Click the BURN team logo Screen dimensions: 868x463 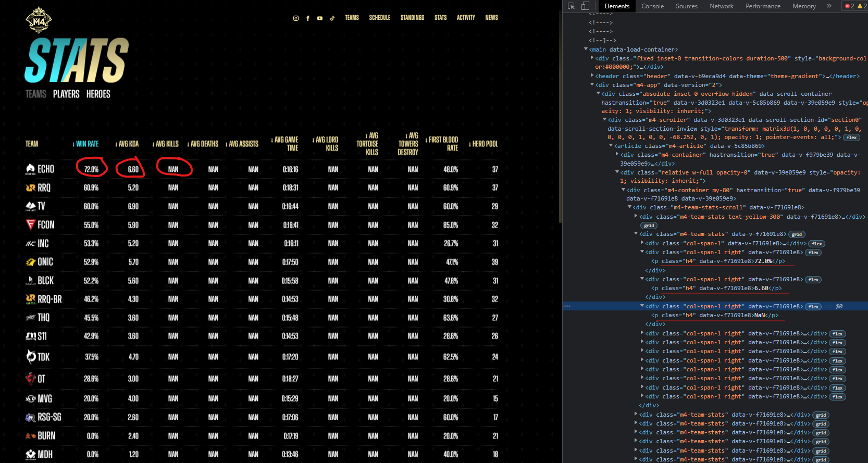coord(30,436)
